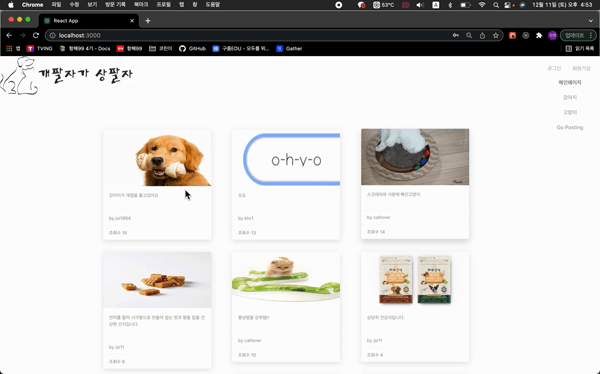Open the 파일 menu
Image resolution: width=600 pixels, height=374 pixels.
point(56,5)
